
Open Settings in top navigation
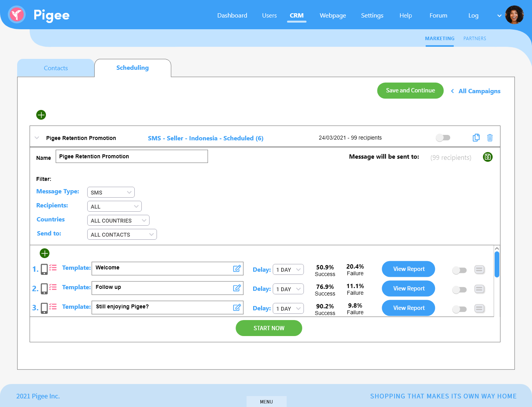pyautogui.click(x=372, y=16)
